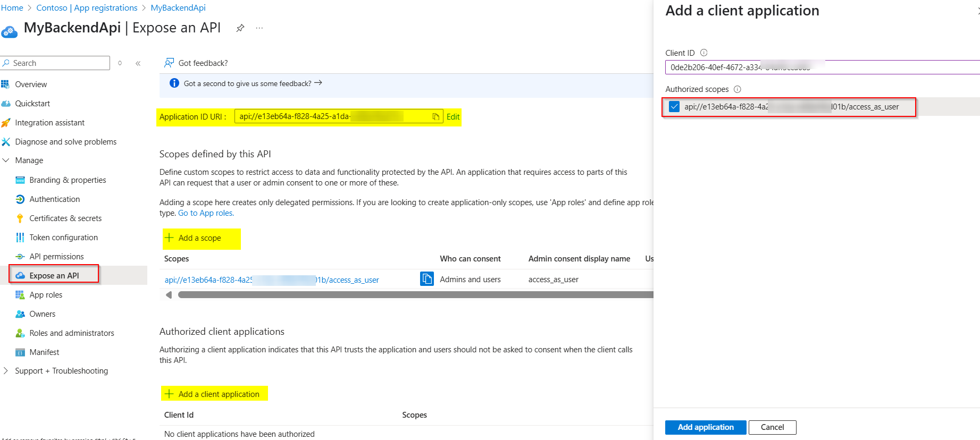Cancel adding client application
The height and width of the screenshot is (440, 980).
click(772, 427)
